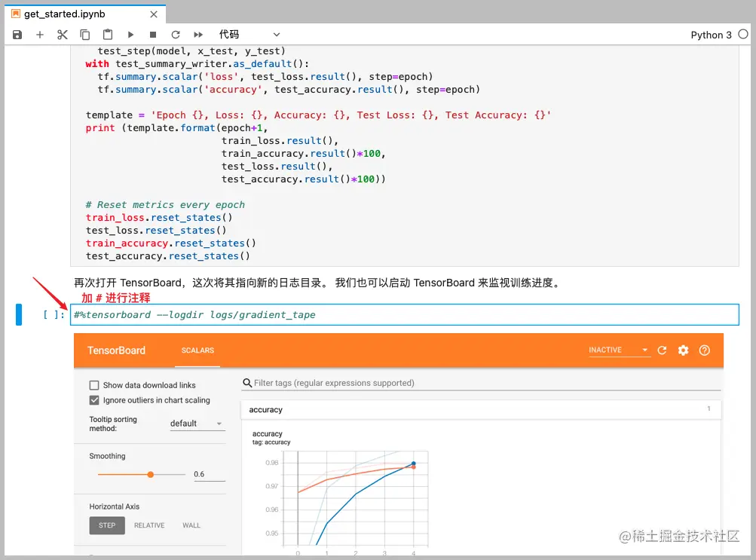Click the 'train_loss.reset_states()' code line
The height and width of the screenshot is (560, 756).
(x=159, y=218)
